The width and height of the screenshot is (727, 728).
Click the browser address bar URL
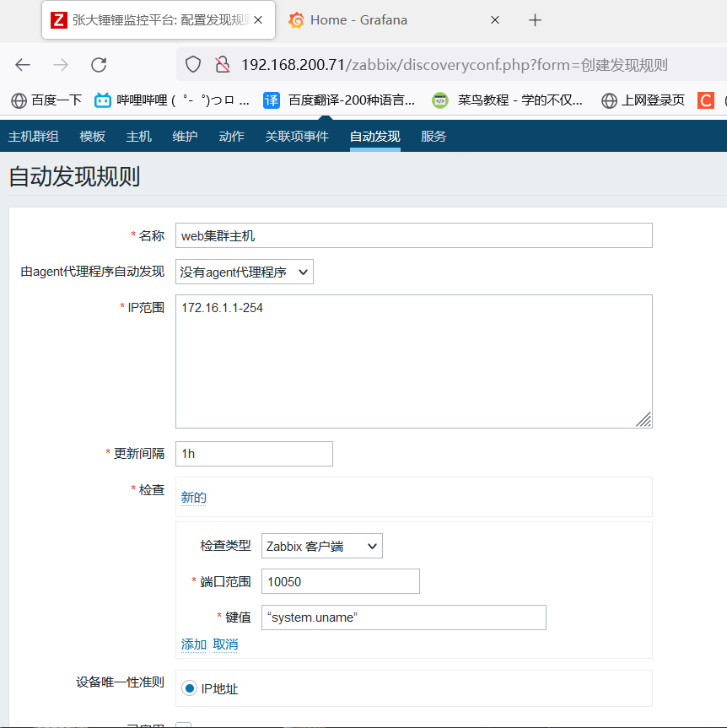pos(454,65)
